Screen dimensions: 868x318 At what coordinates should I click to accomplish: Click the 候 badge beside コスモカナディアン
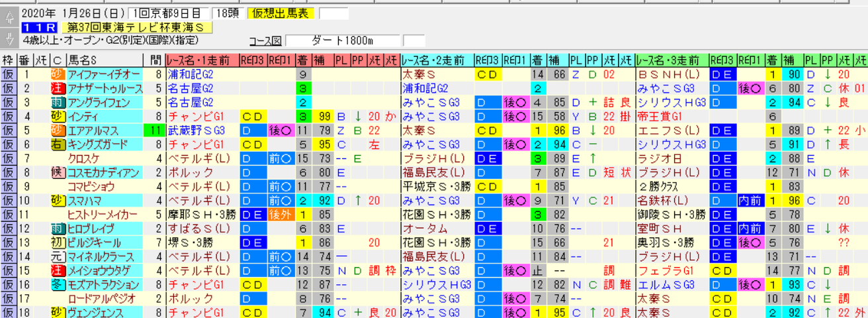[x=58, y=172]
